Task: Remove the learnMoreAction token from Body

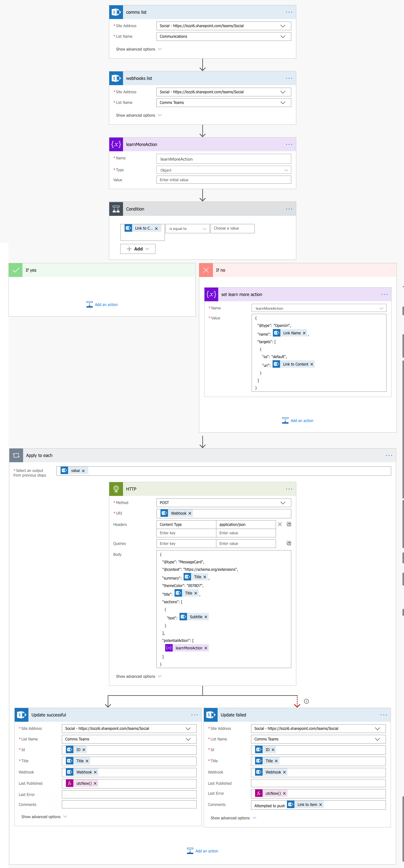Action: pyautogui.click(x=206, y=648)
